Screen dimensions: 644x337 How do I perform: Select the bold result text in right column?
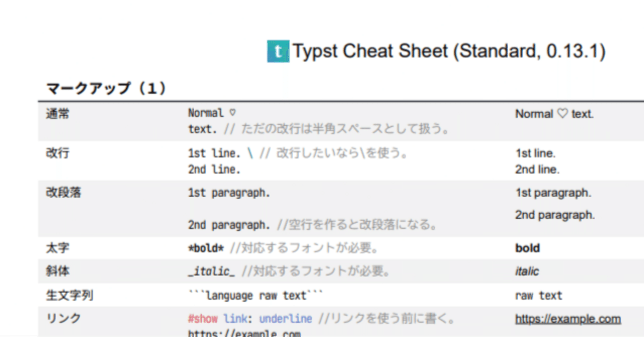pyautogui.click(x=527, y=248)
